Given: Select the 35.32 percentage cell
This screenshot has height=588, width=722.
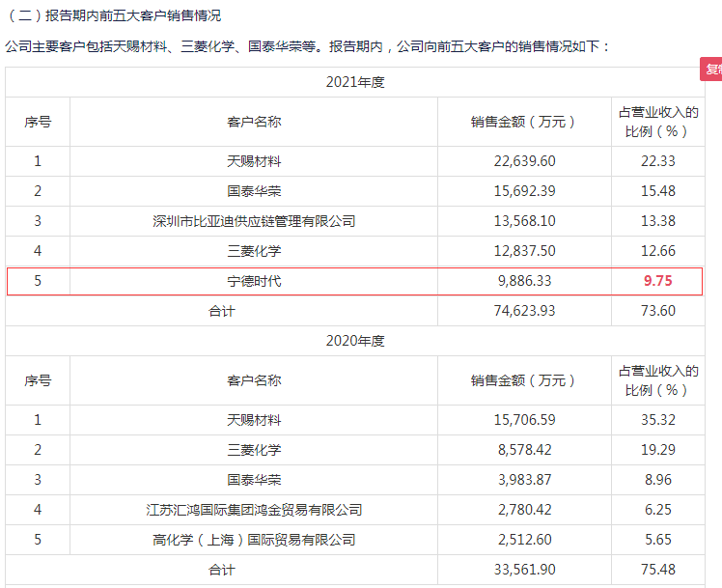Looking at the screenshot, I should [658, 420].
